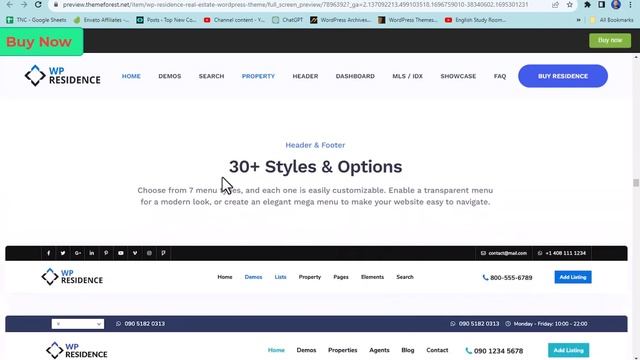Click the BUY RESIDENCE button
640x360 pixels.
pyautogui.click(x=563, y=76)
